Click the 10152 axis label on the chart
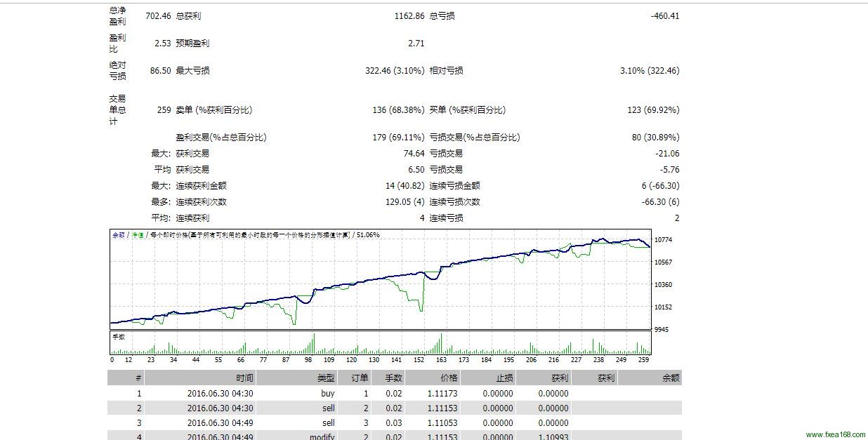Image resolution: width=868 pixels, height=440 pixels. [x=663, y=307]
